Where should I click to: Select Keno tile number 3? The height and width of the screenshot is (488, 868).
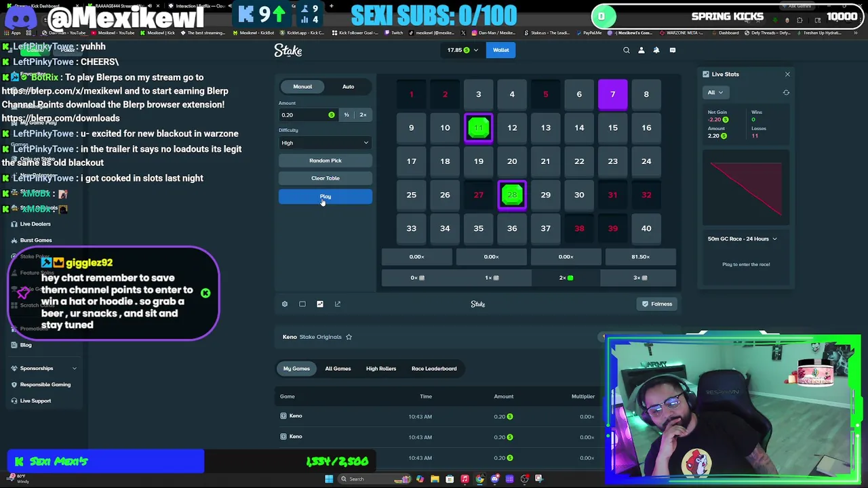478,94
